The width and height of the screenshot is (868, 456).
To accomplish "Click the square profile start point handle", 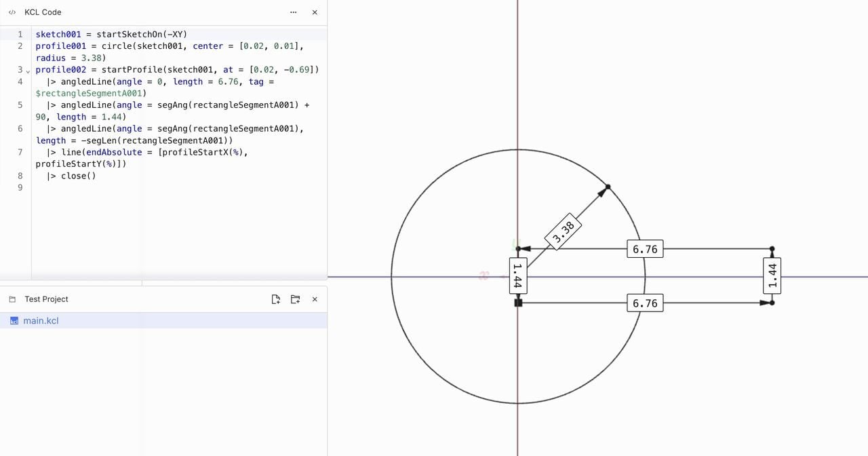I will [518, 303].
